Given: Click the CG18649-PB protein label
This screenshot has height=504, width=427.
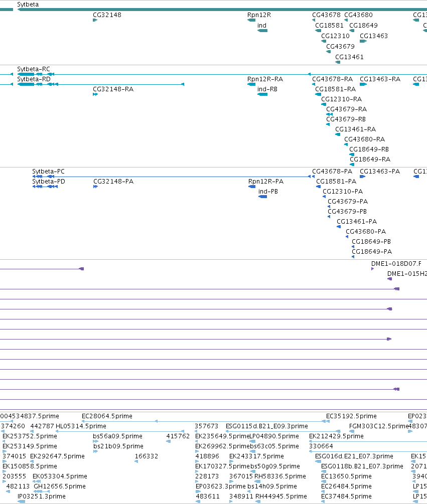Looking at the screenshot, I should pyautogui.click(x=371, y=241).
